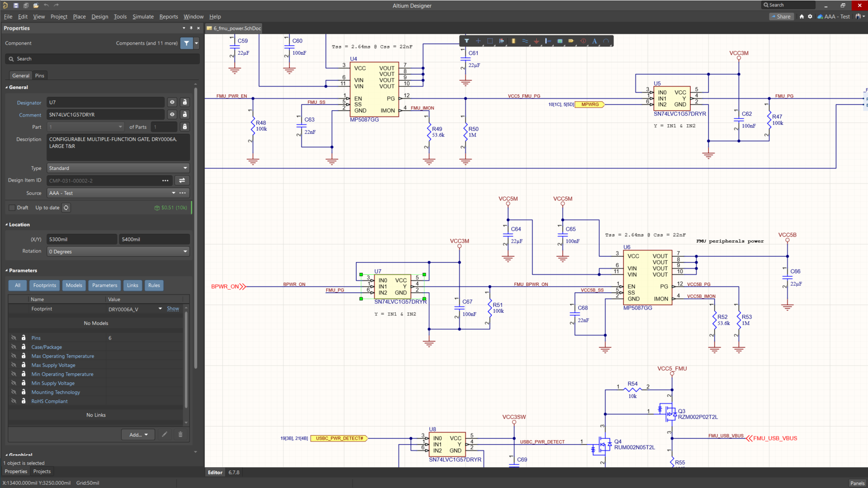Click the Place Part component icon
Viewport: 868px width, 488px height.
[x=513, y=41]
